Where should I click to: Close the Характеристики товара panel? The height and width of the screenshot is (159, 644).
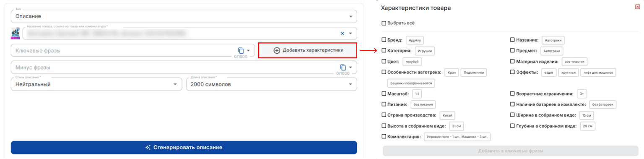tap(638, 7)
